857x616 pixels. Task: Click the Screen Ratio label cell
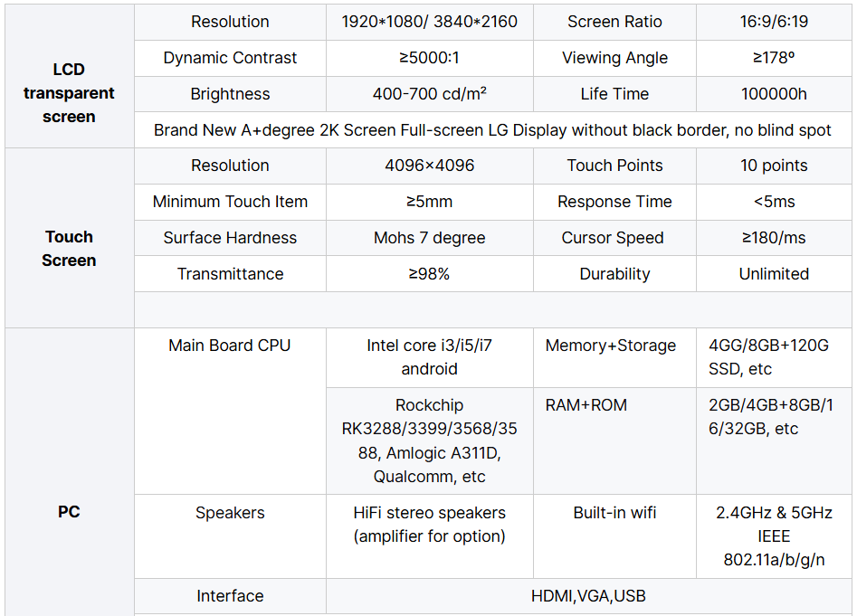[614, 22]
